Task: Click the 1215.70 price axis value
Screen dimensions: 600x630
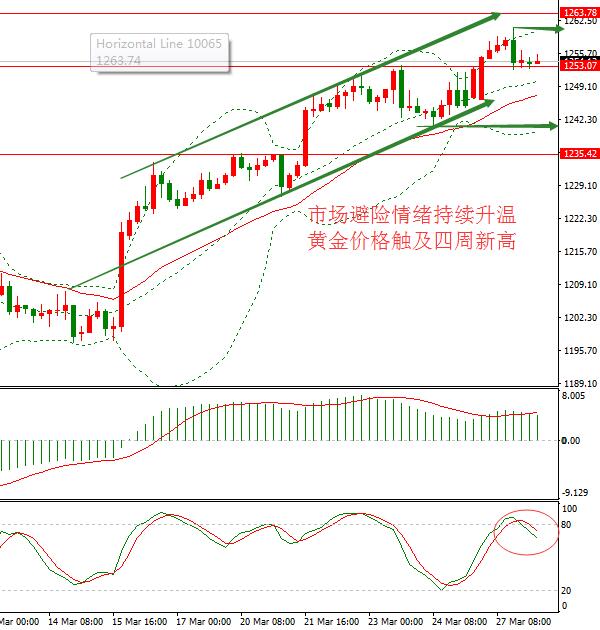Action: coord(580,252)
